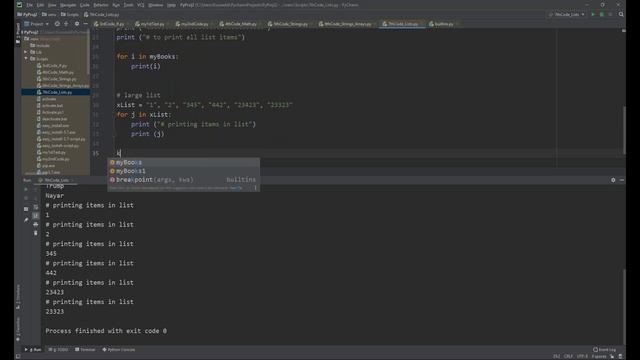Clear all console output with trash icon
The width and height of the screenshot is (640, 360).
click(36, 233)
